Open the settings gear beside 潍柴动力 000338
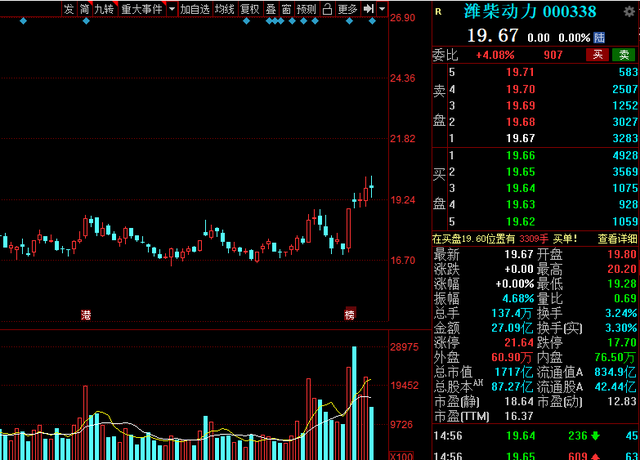 [x=629, y=11]
